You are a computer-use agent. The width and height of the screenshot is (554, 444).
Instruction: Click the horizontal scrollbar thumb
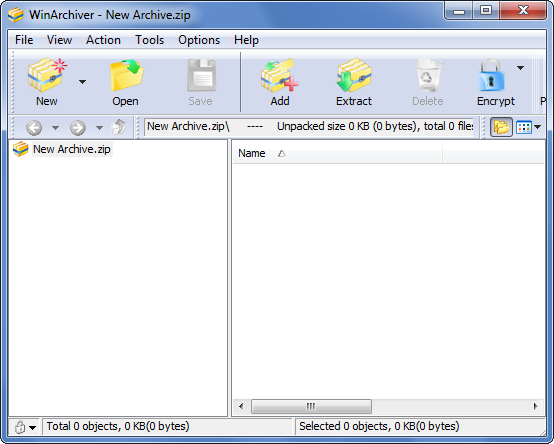311,406
